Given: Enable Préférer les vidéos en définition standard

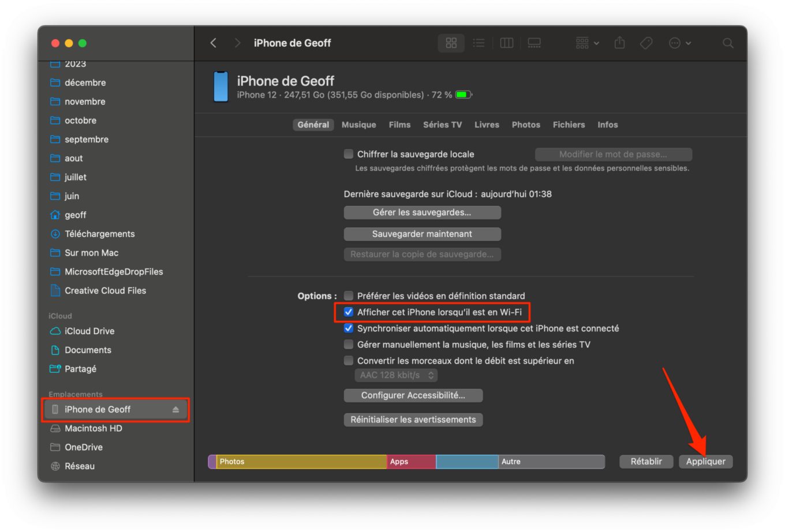Looking at the screenshot, I should click(x=349, y=296).
